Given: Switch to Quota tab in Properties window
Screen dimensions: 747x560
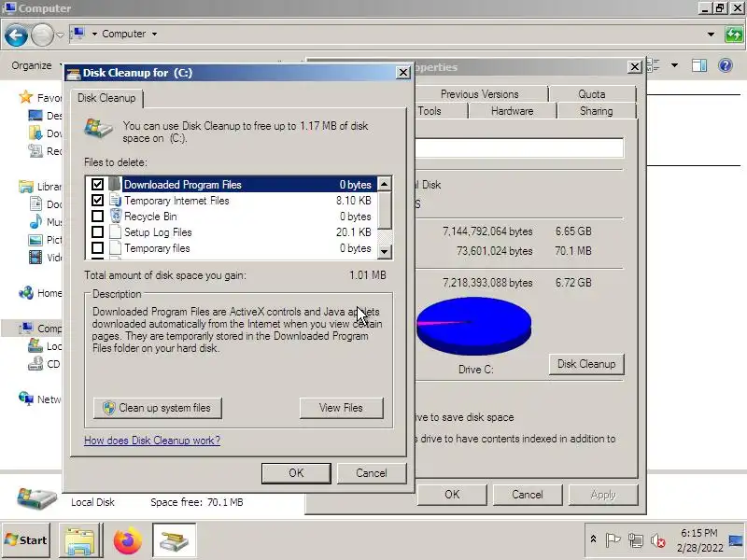Looking at the screenshot, I should click(592, 94).
